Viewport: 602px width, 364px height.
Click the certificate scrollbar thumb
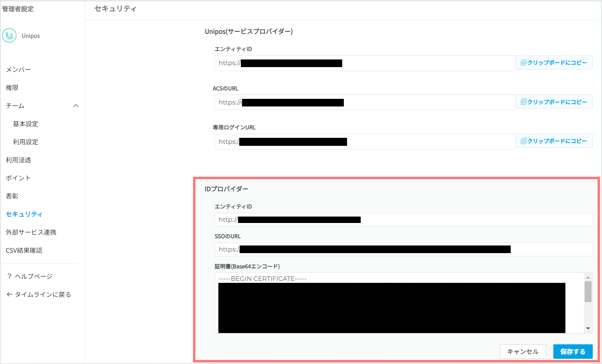(x=588, y=292)
